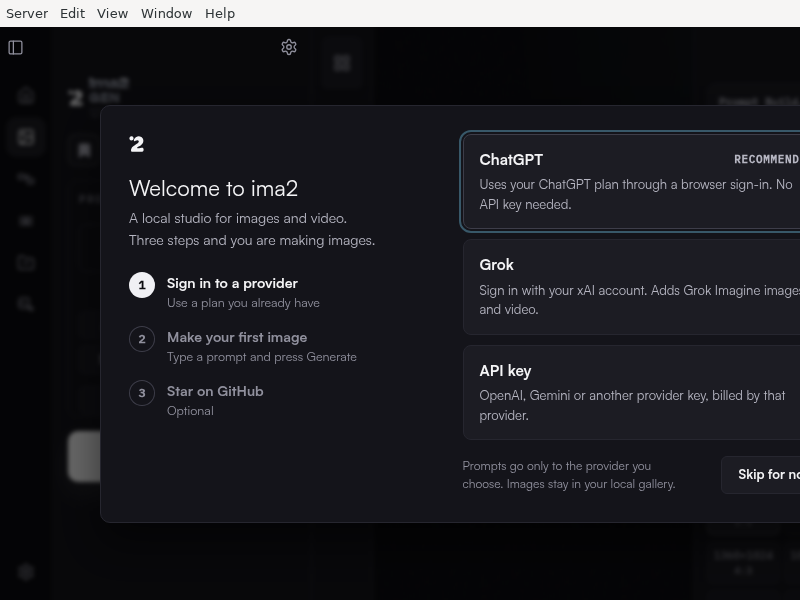Select the step 3 number circle
800x600 pixels.
coord(142,393)
